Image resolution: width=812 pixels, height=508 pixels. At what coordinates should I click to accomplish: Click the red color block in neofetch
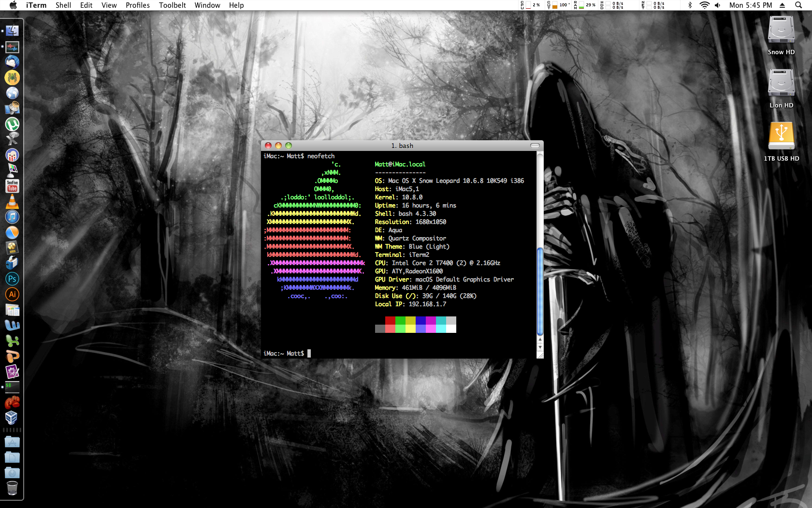pyautogui.click(x=390, y=321)
